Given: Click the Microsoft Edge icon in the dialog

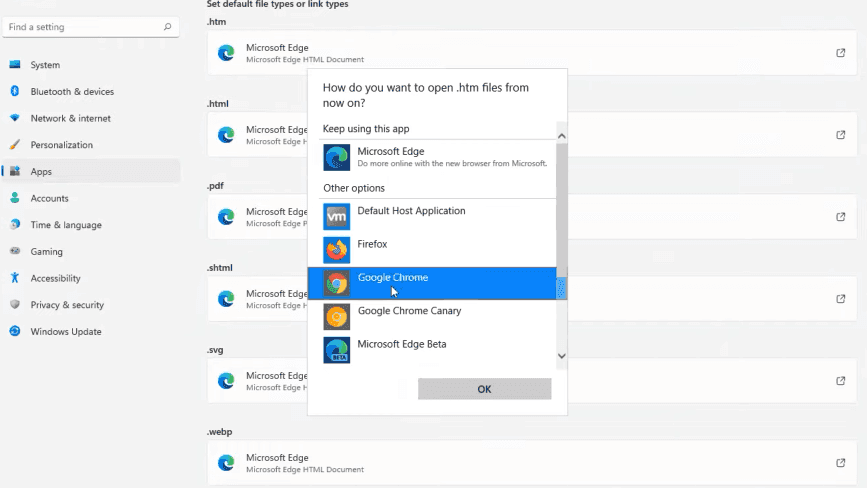Looking at the screenshot, I should tap(337, 158).
